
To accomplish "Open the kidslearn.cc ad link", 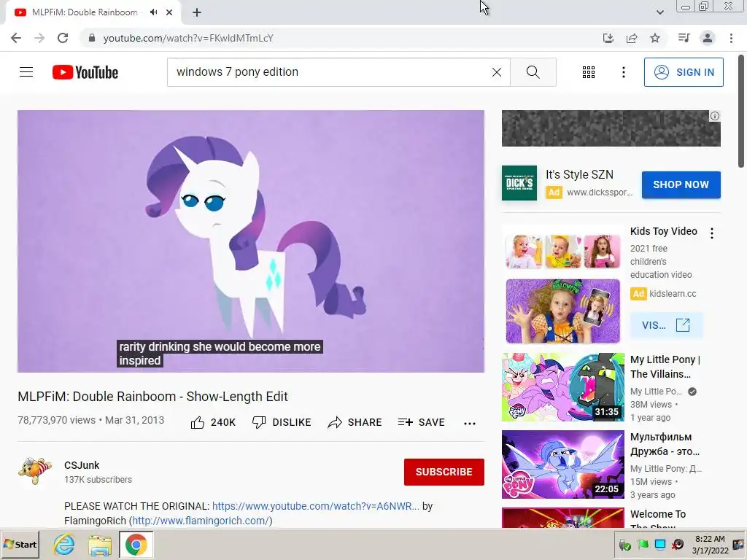I will point(673,294).
